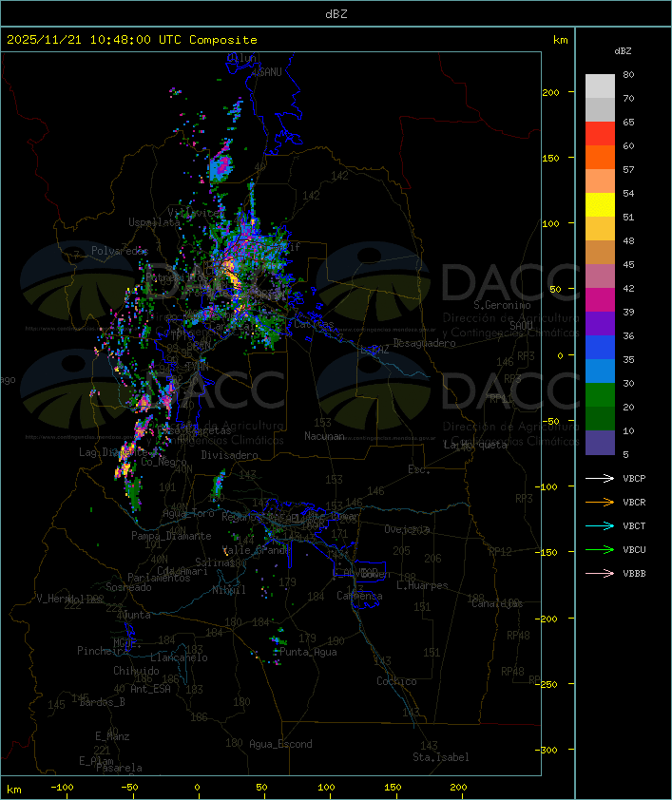Select the Agua_Escond label

280,744
